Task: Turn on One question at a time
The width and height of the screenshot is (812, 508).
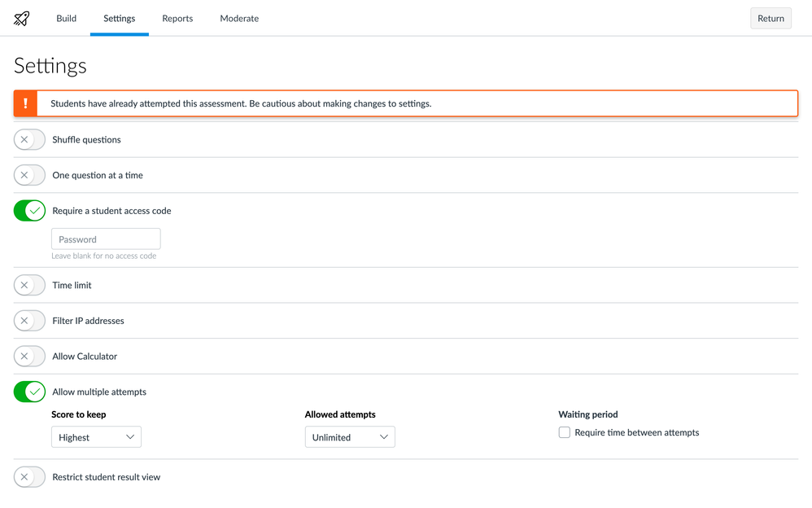Action: point(29,175)
